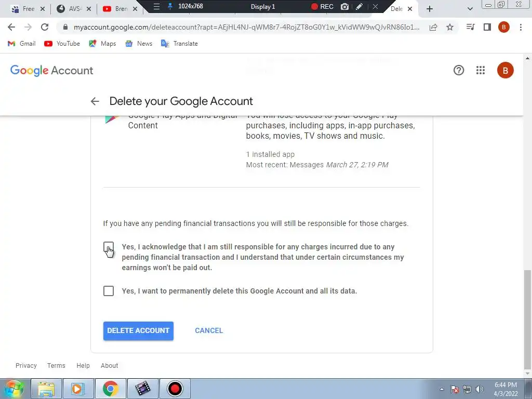This screenshot has width=532, height=399.
Task: Click the recorder pin icon
Action: [x=170, y=6]
